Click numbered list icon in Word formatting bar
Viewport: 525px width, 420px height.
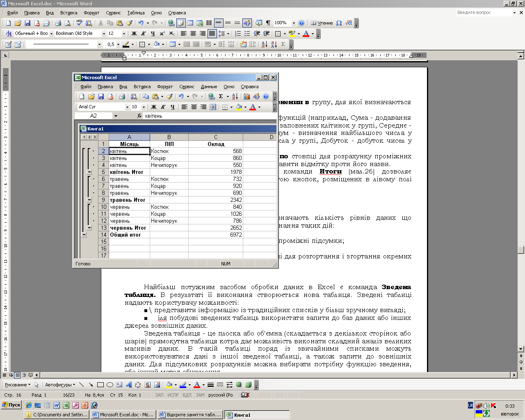(x=237, y=34)
